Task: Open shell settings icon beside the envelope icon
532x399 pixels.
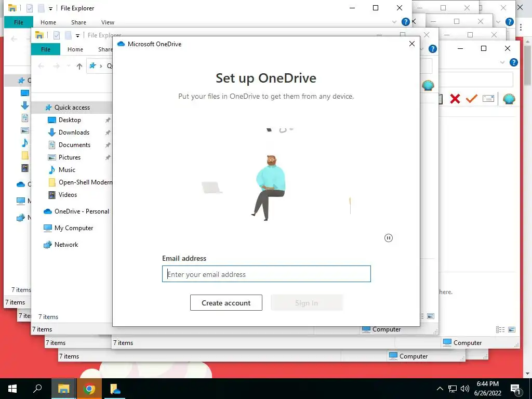Action: coord(509,99)
